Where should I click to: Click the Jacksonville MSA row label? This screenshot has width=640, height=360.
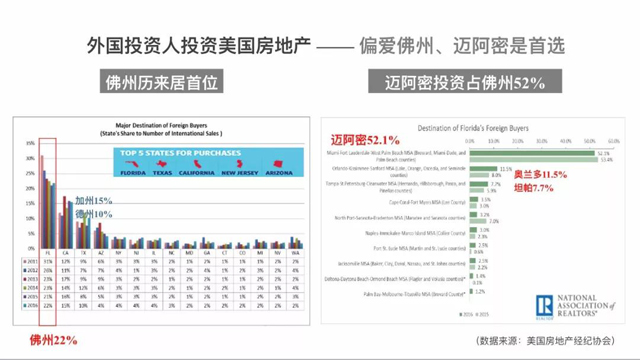(x=402, y=264)
